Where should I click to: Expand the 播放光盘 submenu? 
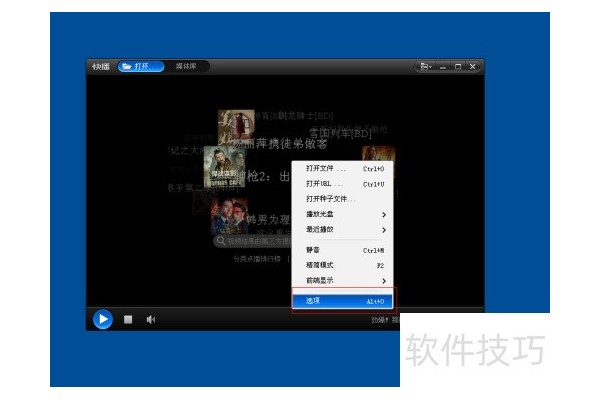click(x=342, y=214)
